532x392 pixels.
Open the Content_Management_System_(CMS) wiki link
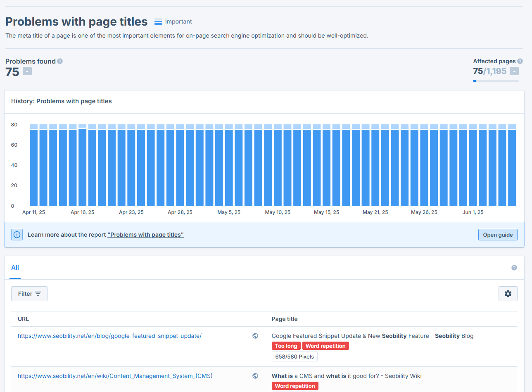click(115, 376)
